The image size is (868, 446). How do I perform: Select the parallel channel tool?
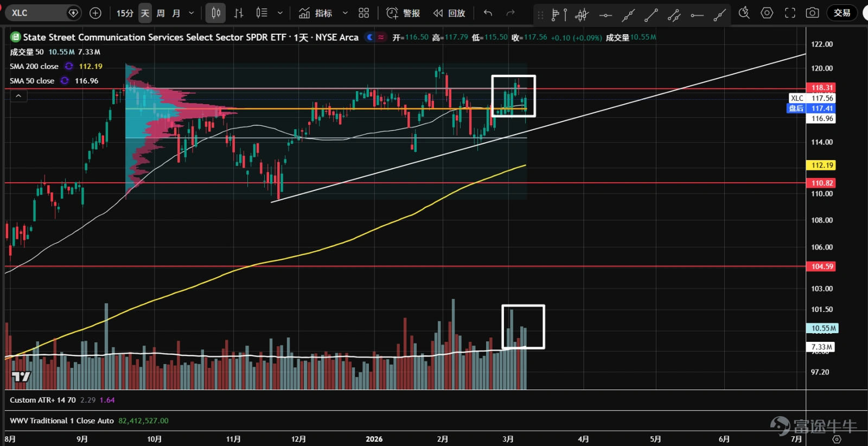(x=674, y=15)
